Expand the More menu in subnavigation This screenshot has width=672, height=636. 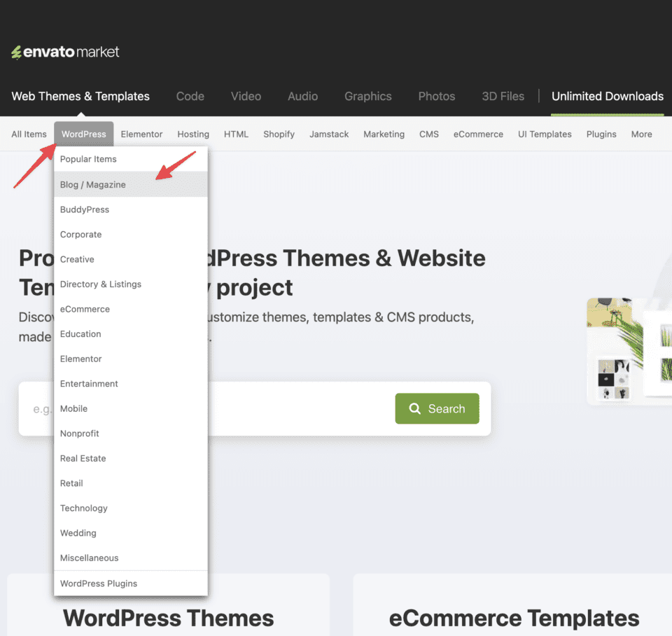(x=641, y=134)
